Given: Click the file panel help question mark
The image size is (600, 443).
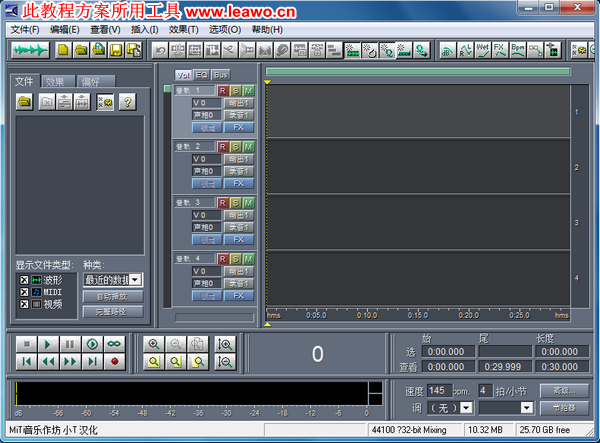Looking at the screenshot, I should click(127, 102).
